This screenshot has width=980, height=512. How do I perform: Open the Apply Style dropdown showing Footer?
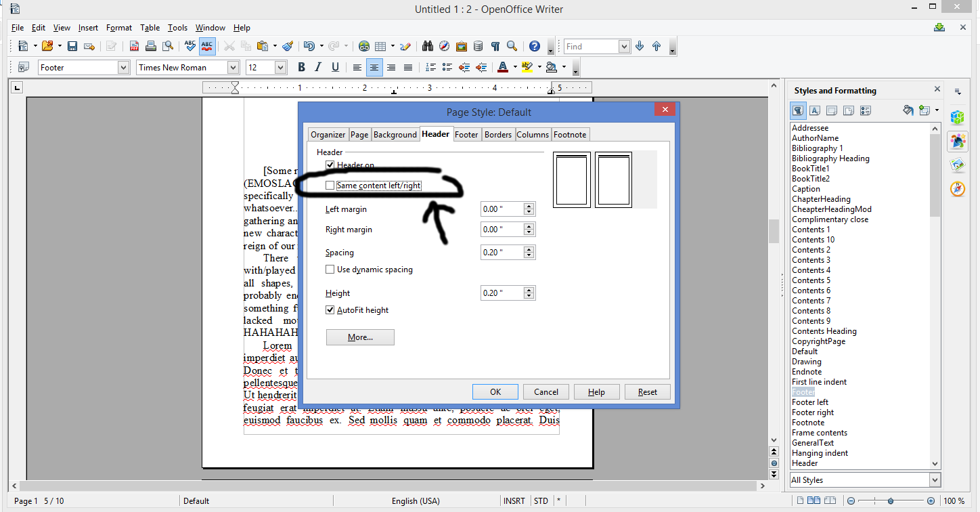(x=123, y=67)
